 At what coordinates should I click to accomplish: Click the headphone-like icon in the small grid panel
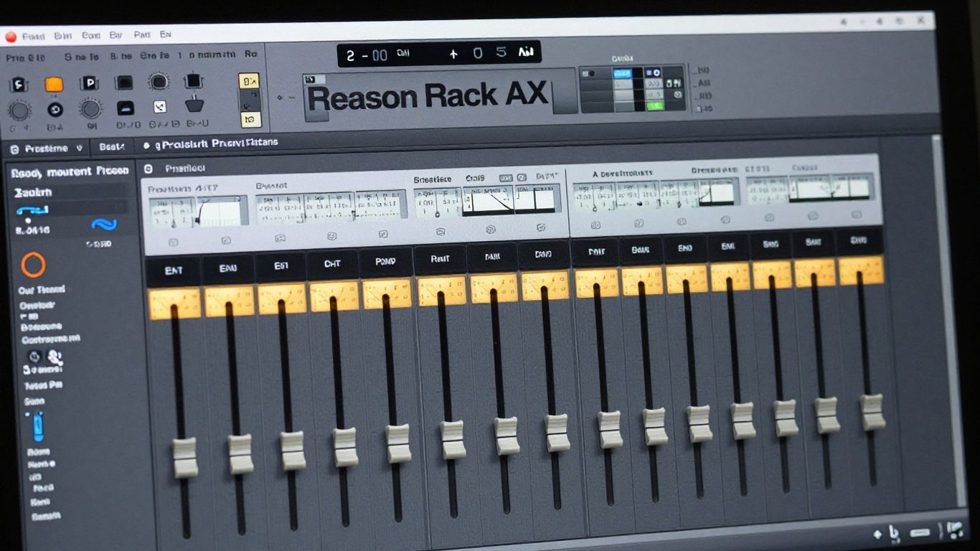(674, 84)
